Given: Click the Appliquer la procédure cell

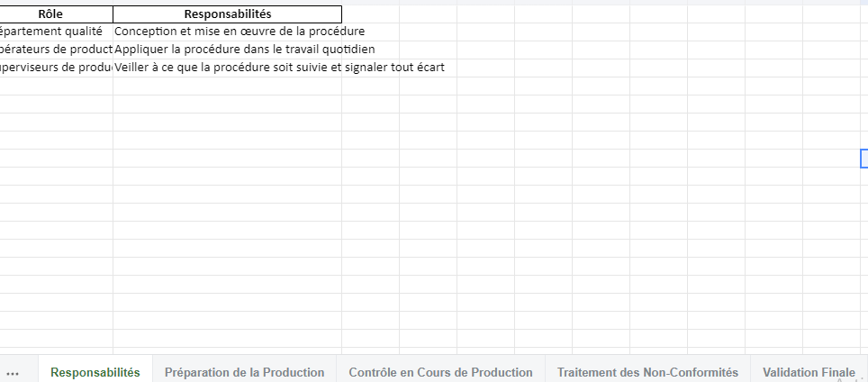Looking at the screenshot, I should pos(227,50).
